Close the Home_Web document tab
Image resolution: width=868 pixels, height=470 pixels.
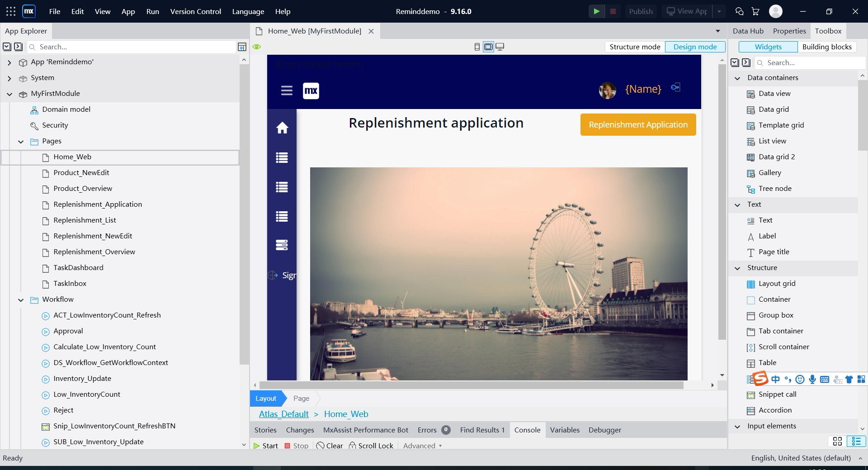(x=371, y=31)
